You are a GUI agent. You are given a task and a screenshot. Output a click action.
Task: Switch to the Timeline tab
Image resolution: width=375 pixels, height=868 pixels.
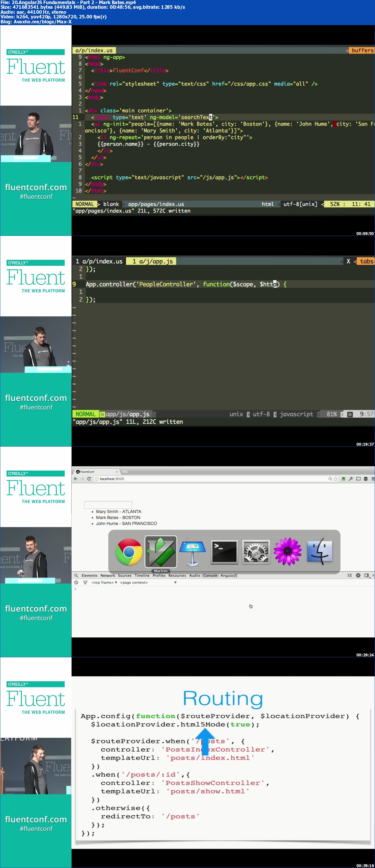click(x=142, y=575)
